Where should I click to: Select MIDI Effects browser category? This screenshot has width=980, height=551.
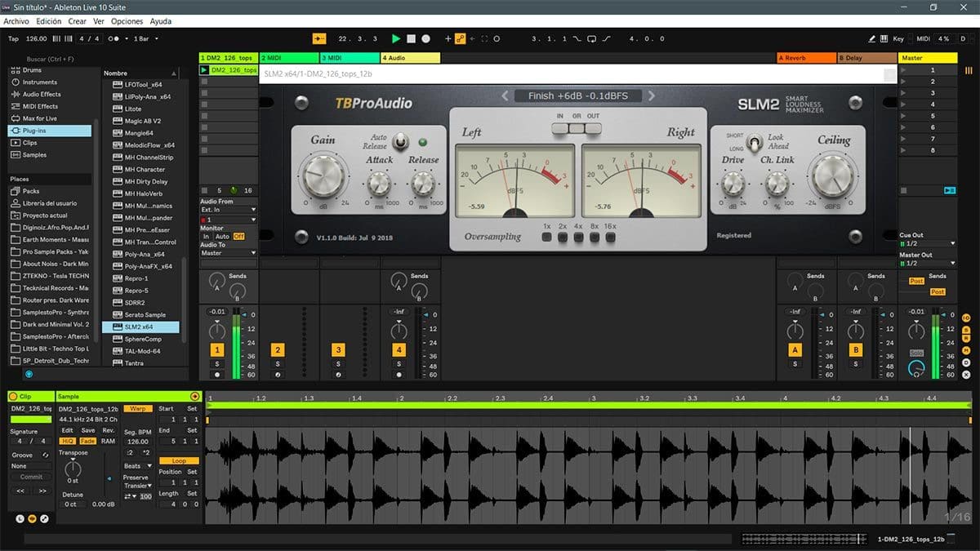(x=40, y=106)
